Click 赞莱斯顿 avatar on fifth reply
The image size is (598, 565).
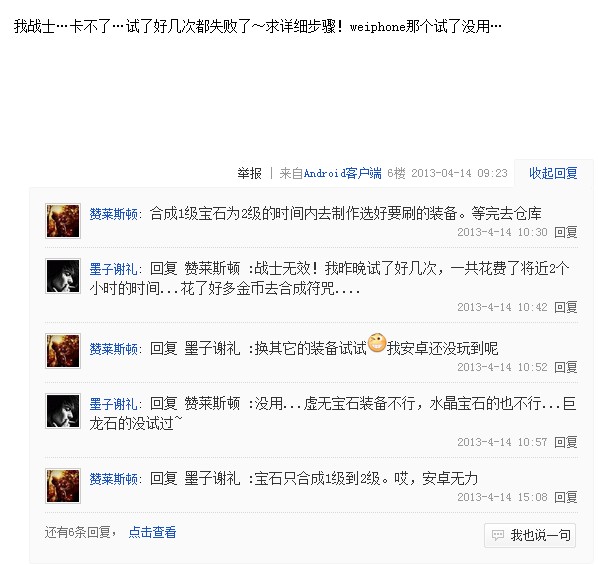63,486
